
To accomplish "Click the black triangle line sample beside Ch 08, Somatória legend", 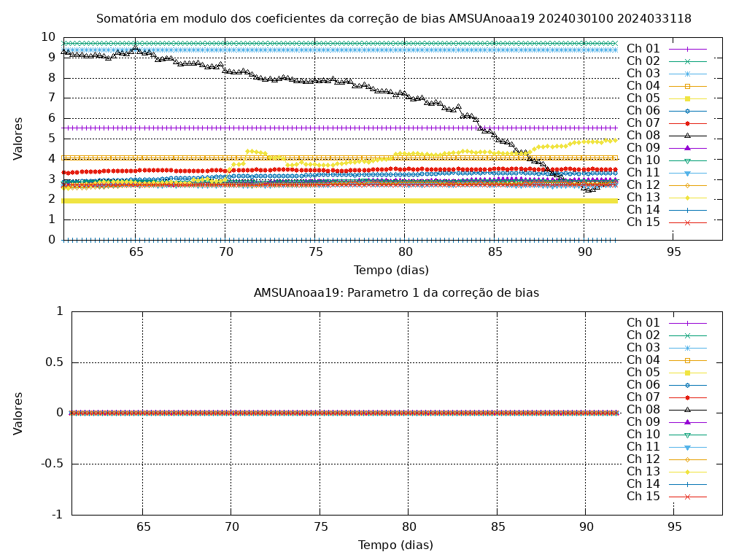I will (687, 136).
